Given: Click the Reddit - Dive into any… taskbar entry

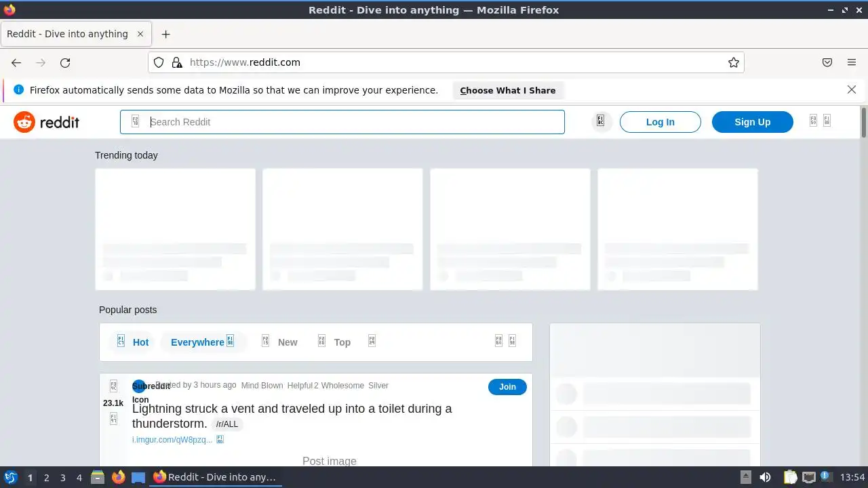Looking at the screenshot, I should [215, 477].
